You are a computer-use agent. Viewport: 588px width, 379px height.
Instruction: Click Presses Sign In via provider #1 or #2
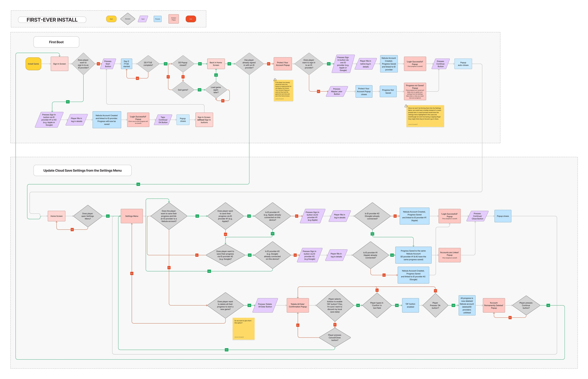click(x=49, y=120)
